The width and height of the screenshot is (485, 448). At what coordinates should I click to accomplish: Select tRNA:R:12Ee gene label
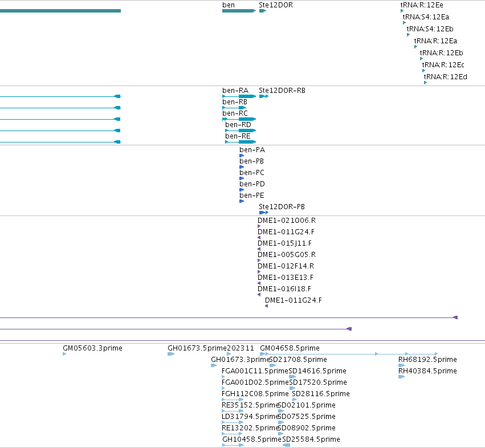click(422, 5)
